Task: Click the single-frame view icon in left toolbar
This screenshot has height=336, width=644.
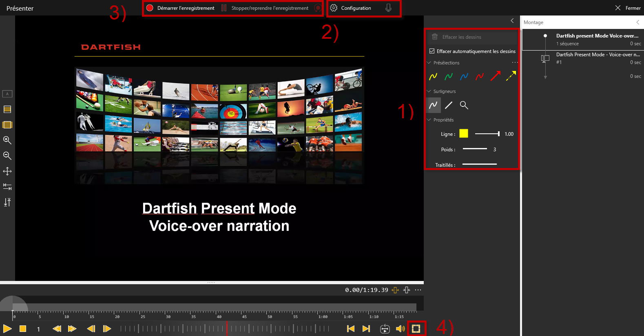Action: point(7,109)
